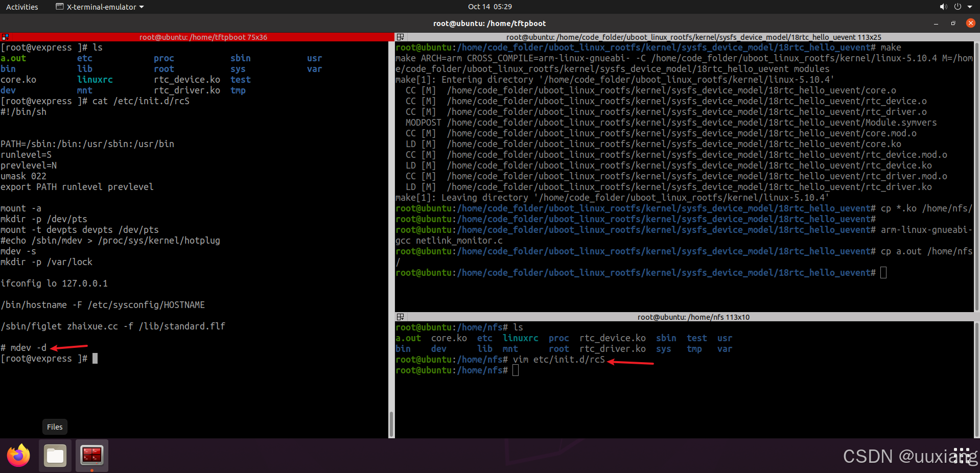Click 'mount -t devpts devpts /dev/pts' line
The height and width of the screenshot is (473, 980).
click(80, 230)
